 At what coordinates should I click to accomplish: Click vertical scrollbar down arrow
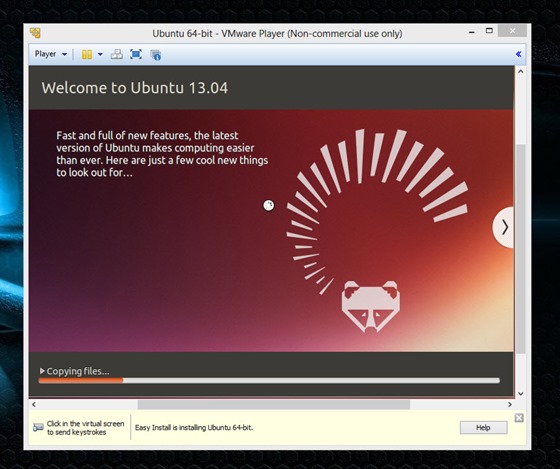click(521, 394)
